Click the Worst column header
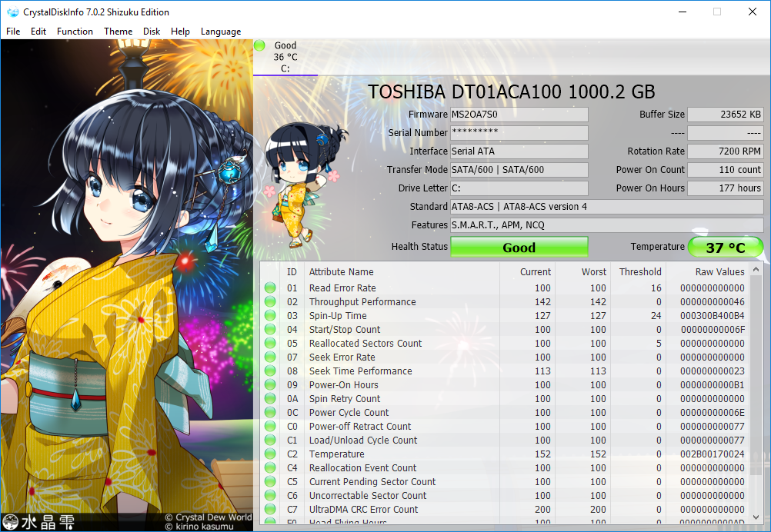 point(594,271)
